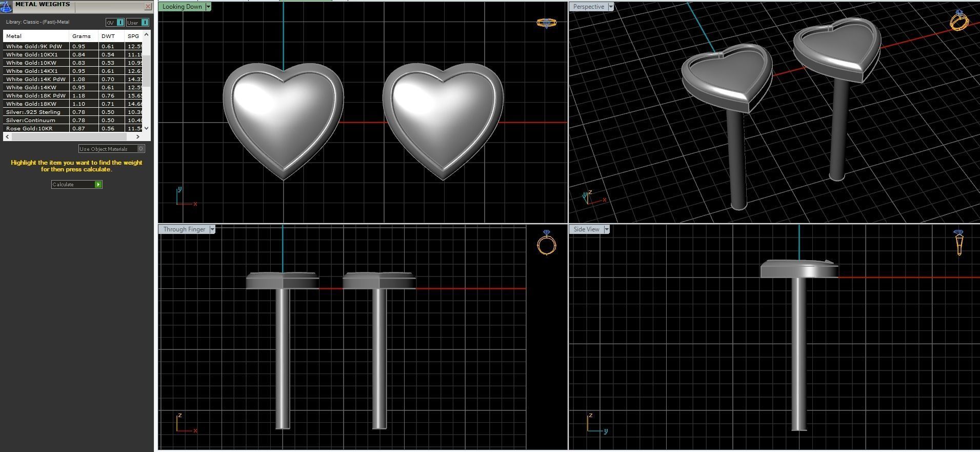
Task: Sort by the Metal column header
Action: [36, 36]
